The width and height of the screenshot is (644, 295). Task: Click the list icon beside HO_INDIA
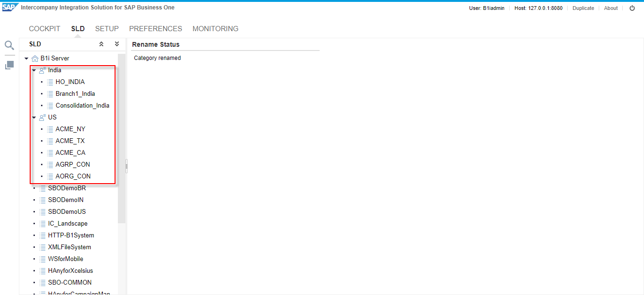click(x=50, y=82)
